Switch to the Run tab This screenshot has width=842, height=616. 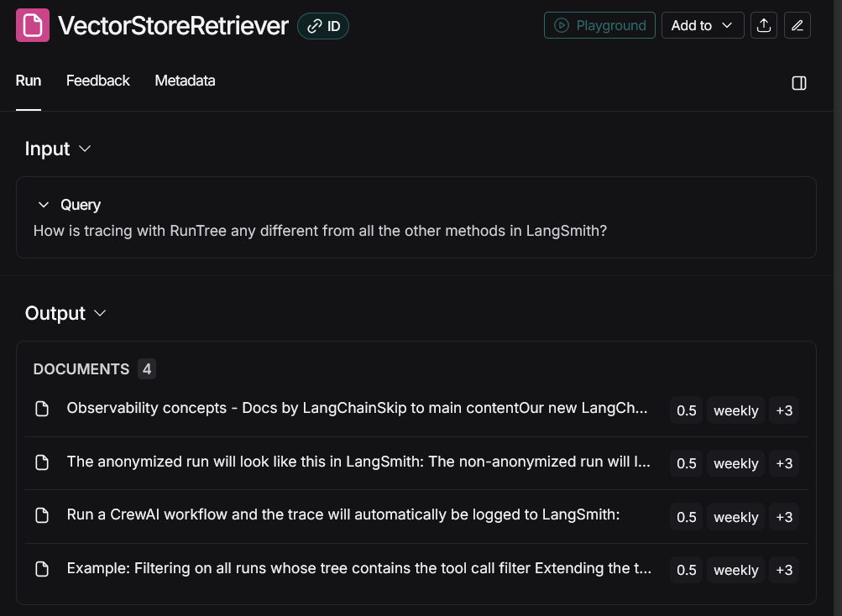pos(29,81)
